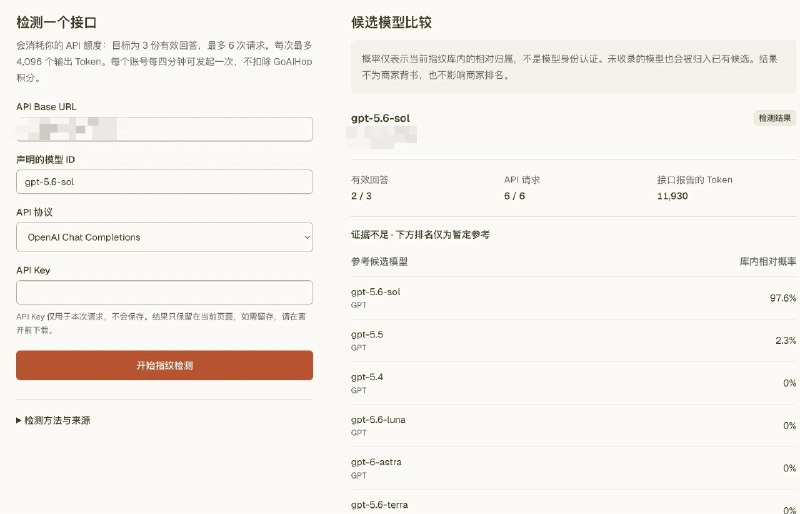Select the gpt-5.6-terra candidate row
This screenshot has height=514, width=800.
573,504
